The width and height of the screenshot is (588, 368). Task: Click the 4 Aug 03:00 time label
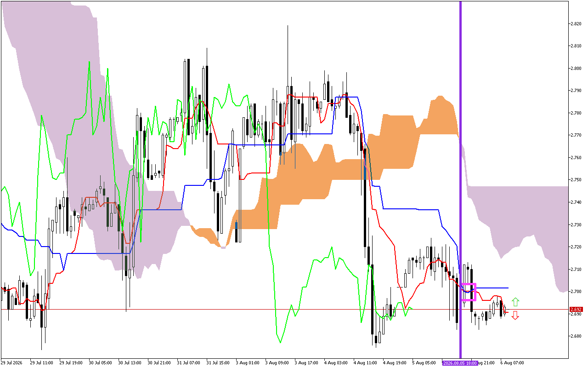tap(335, 363)
